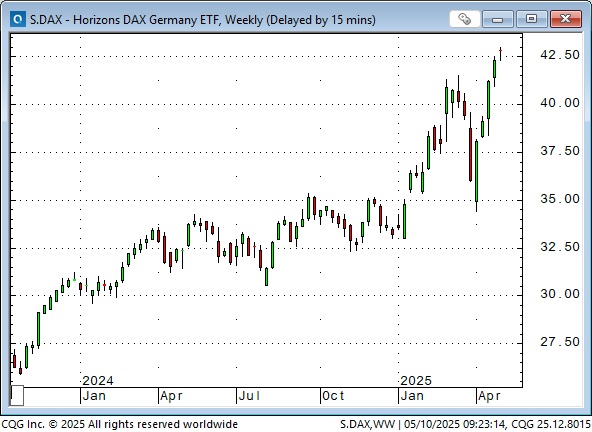Image resolution: width=592 pixels, height=432 pixels.
Task: Close the S.DAX chart window
Action: pos(565,19)
